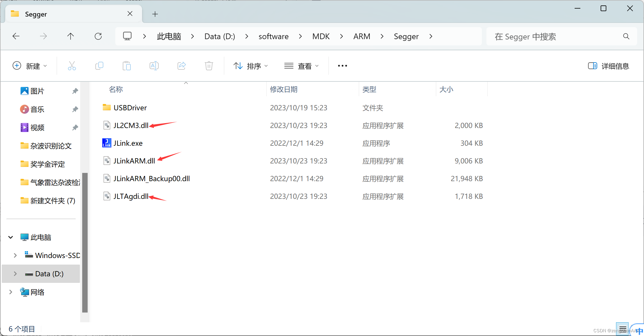Open the 排序 (Sort) dropdown
Image resolution: width=644 pixels, height=336 pixels.
tap(251, 66)
